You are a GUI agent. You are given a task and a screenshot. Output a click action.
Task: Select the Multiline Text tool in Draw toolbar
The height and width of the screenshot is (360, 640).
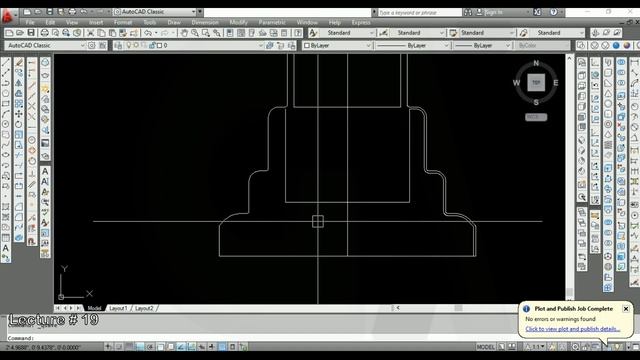(x=6, y=248)
